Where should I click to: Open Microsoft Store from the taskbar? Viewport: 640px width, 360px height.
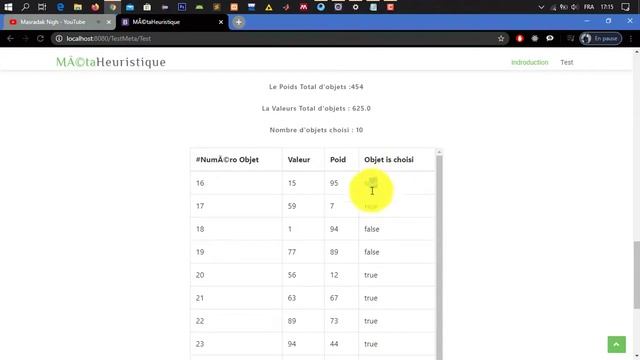147,7
